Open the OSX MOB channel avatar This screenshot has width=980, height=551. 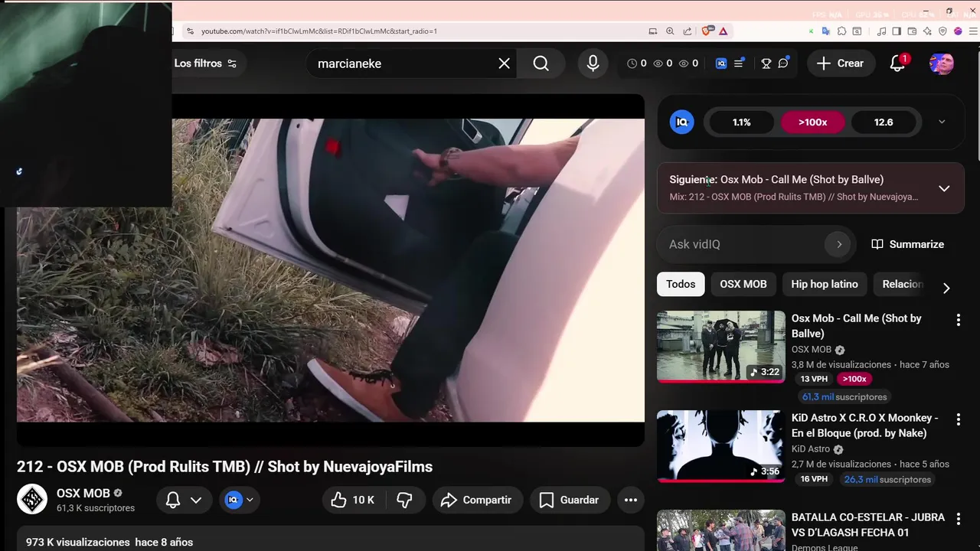pos(32,500)
